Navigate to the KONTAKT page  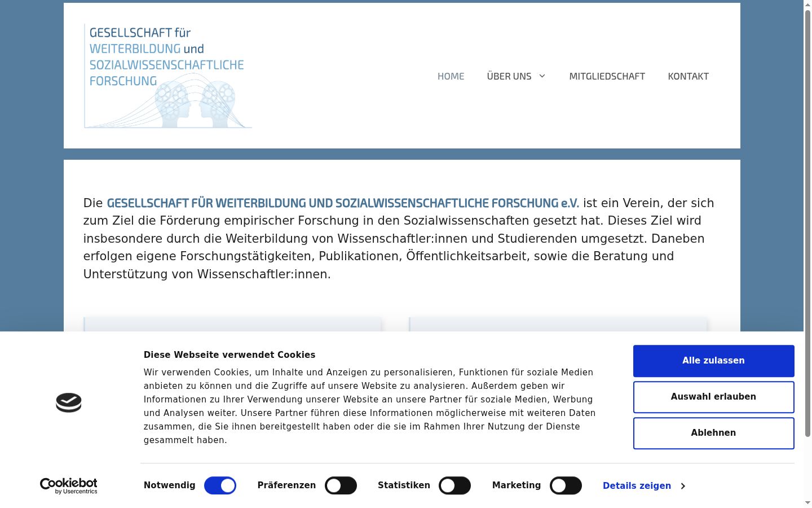[x=689, y=76]
